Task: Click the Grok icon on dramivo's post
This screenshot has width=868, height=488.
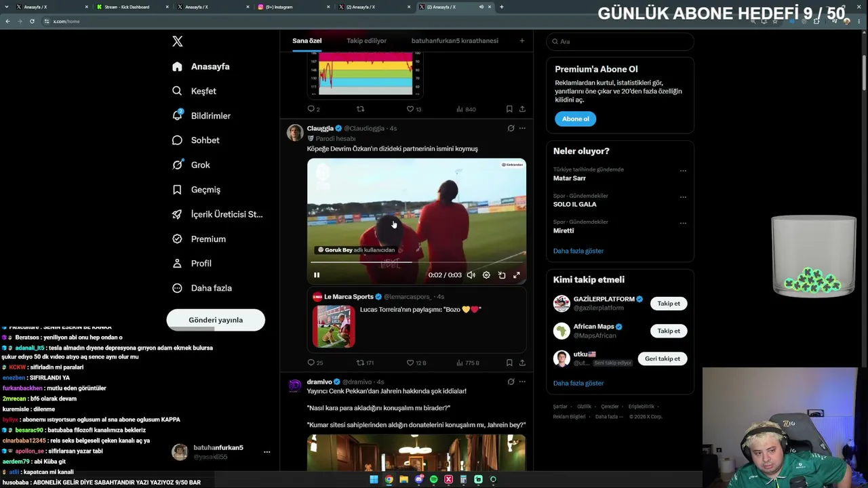Action: point(511,382)
